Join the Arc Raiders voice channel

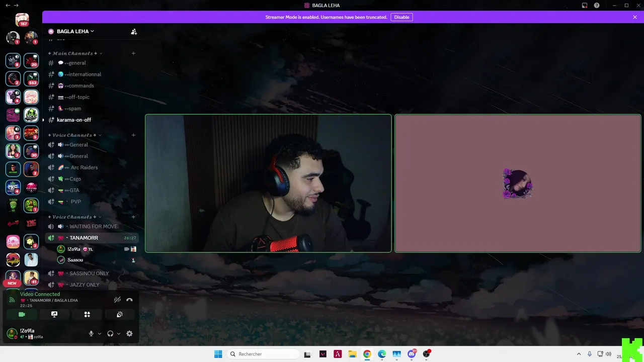click(x=92, y=167)
